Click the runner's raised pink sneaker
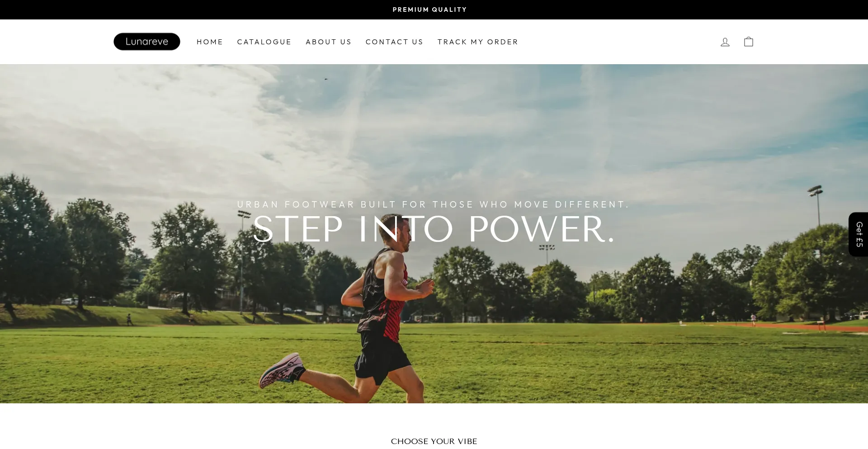Screen dimensions: 868x449 pyautogui.click(x=282, y=371)
